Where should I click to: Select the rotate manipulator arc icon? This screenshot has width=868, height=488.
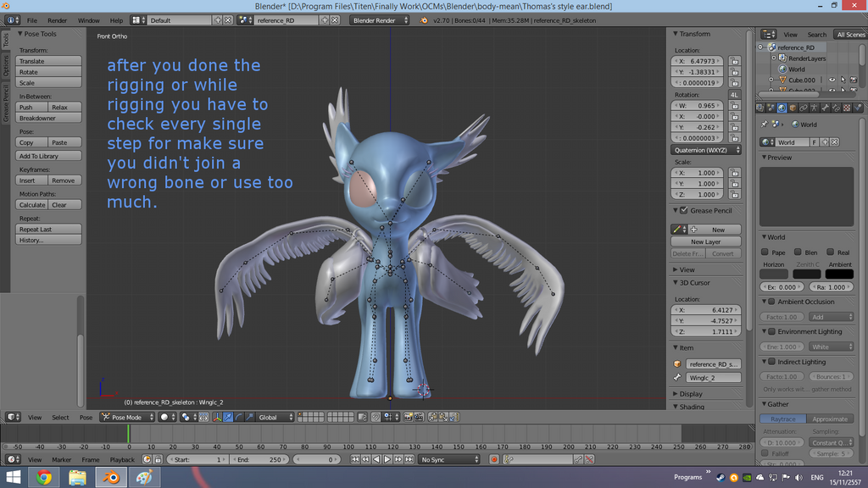(x=238, y=417)
